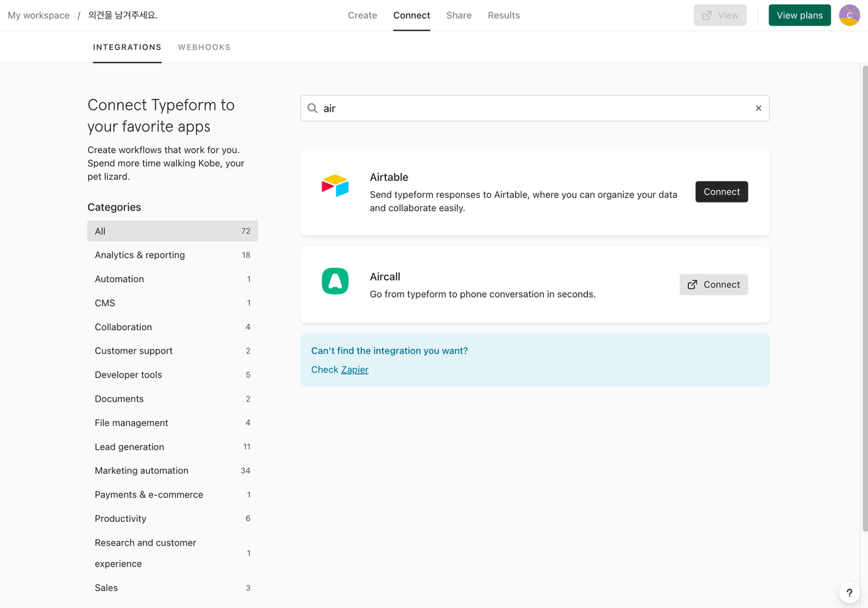Image resolution: width=868 pixels, height=608 pixels.
Task: Filter by Documents category
Action: 172,399
